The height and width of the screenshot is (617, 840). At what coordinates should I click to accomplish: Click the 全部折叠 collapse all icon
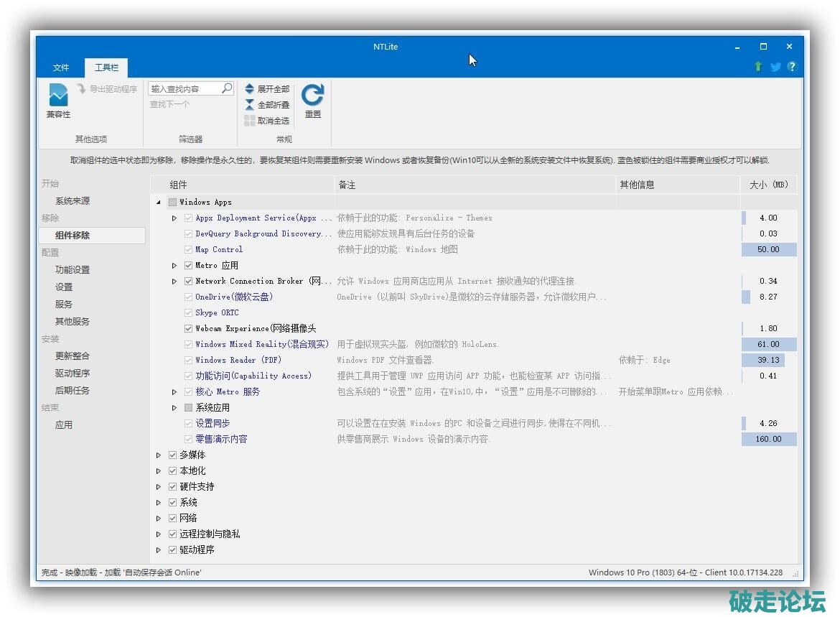pos(249,105)
